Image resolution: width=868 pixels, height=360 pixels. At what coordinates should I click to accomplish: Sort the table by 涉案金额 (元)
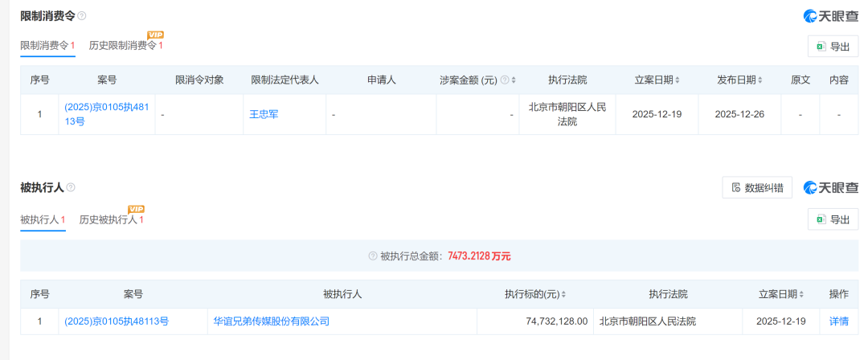[514, 80]
